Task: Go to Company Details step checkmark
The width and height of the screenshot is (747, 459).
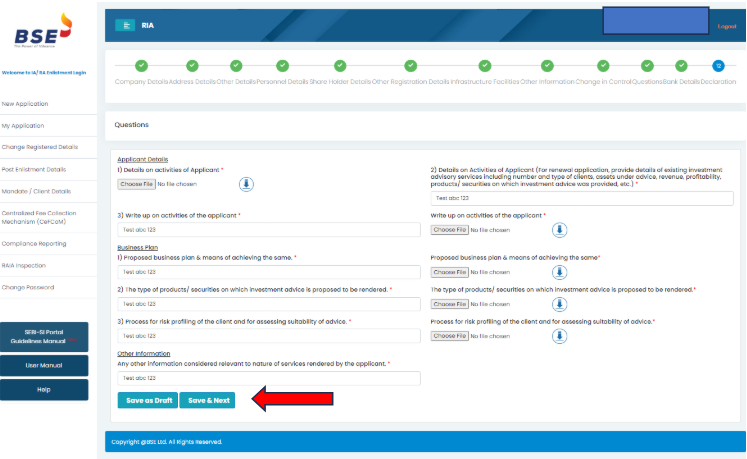Action: click(x=141, y=66)
